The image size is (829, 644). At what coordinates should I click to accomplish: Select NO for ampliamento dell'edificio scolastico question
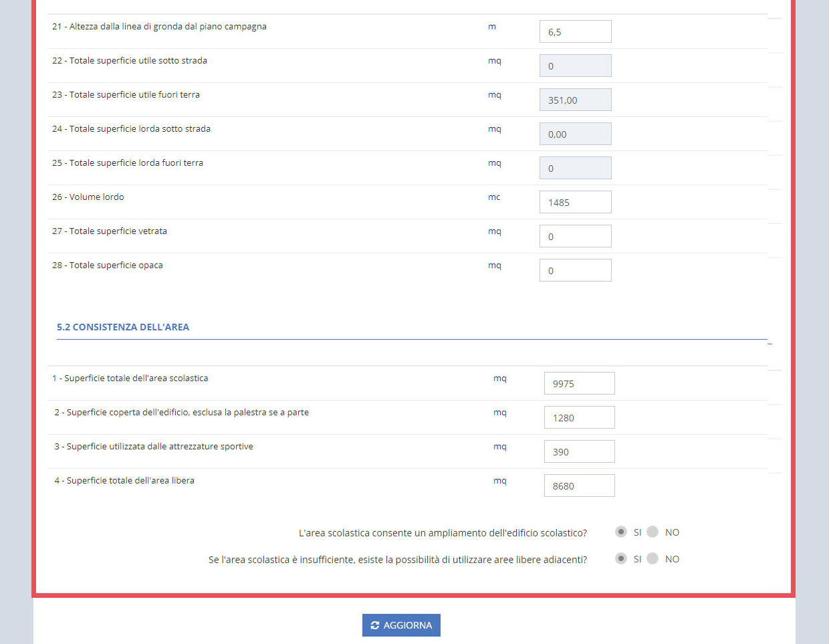653,532
